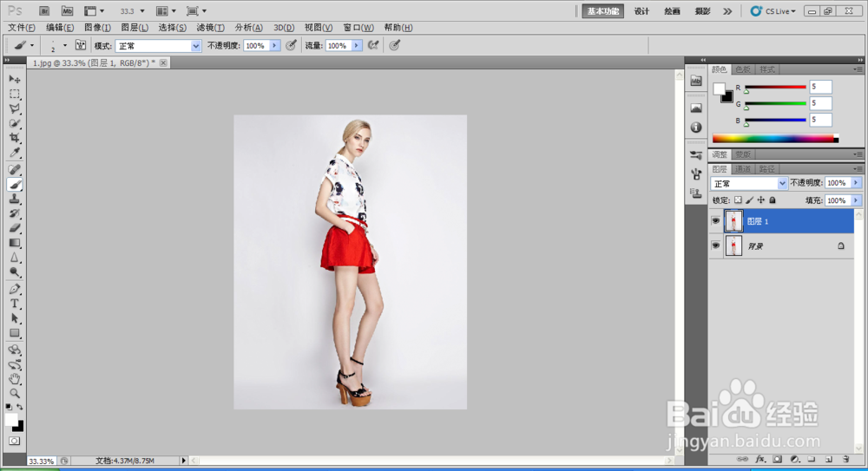Toggle tablet pressure controls size
The height and width of the screenshot is (471, 868).
click(x=394, y=45)
